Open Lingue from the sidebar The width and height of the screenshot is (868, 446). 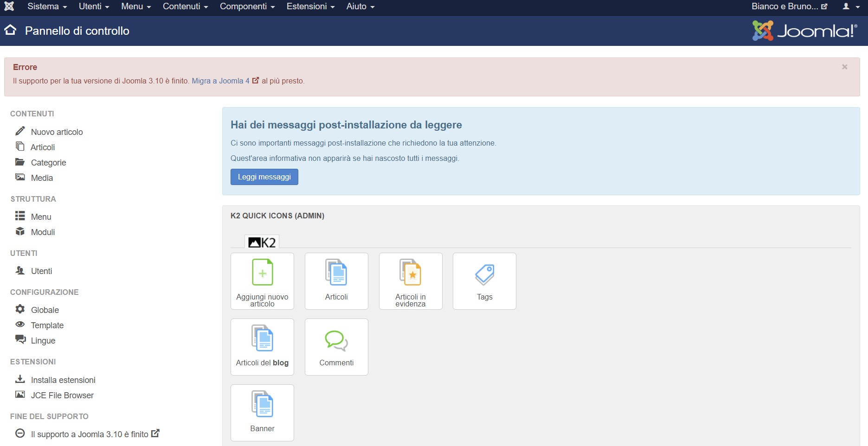[x=43, y=340]
